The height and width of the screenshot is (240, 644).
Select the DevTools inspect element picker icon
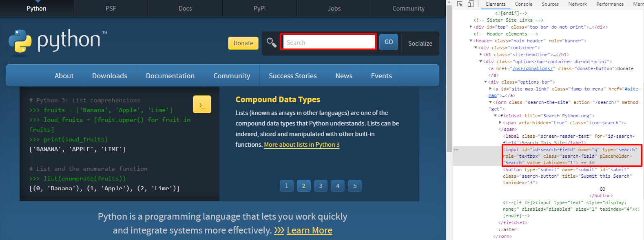click(460, 4)
